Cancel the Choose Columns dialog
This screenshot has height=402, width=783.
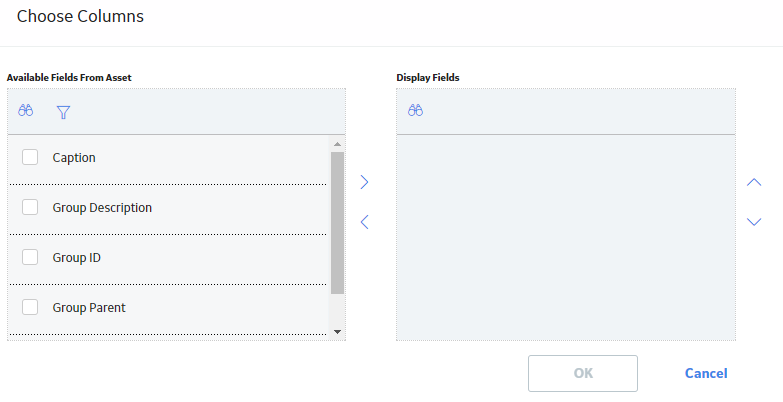click(x=706, y=373)
